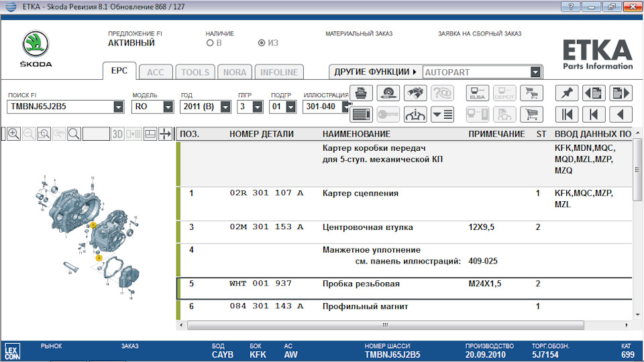Click part number 02M 301 153 A

pos(266,227)
